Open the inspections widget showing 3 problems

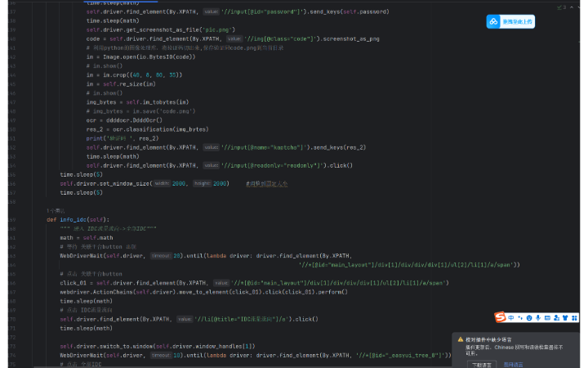click(562, 7)
